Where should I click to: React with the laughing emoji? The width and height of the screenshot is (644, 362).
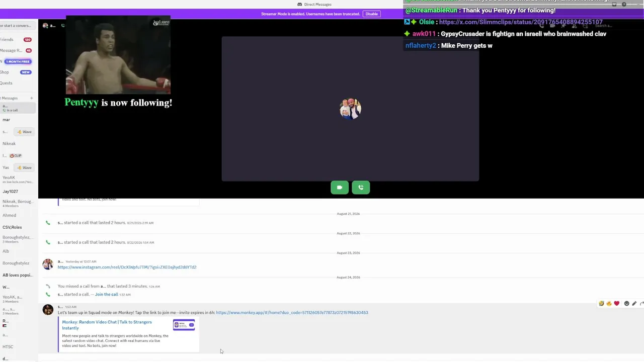point(601,304)
